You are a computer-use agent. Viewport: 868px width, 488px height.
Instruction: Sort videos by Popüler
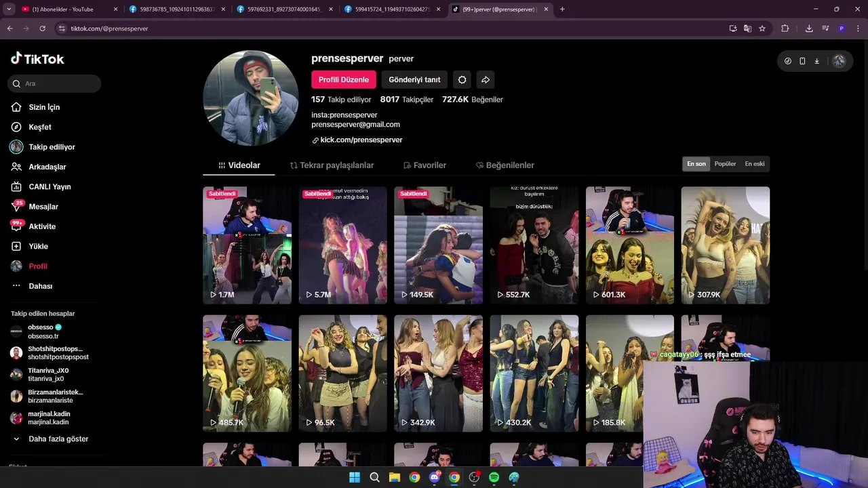[725, 164]
